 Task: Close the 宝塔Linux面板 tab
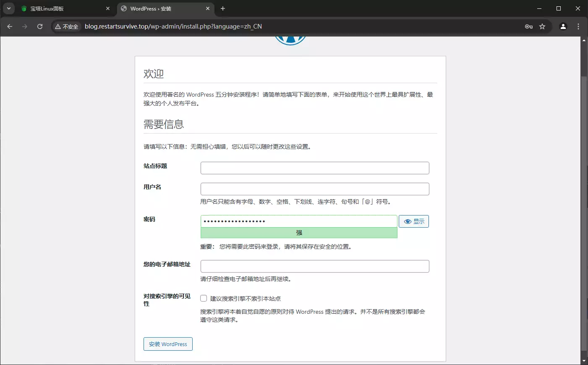tap(108, 8)
